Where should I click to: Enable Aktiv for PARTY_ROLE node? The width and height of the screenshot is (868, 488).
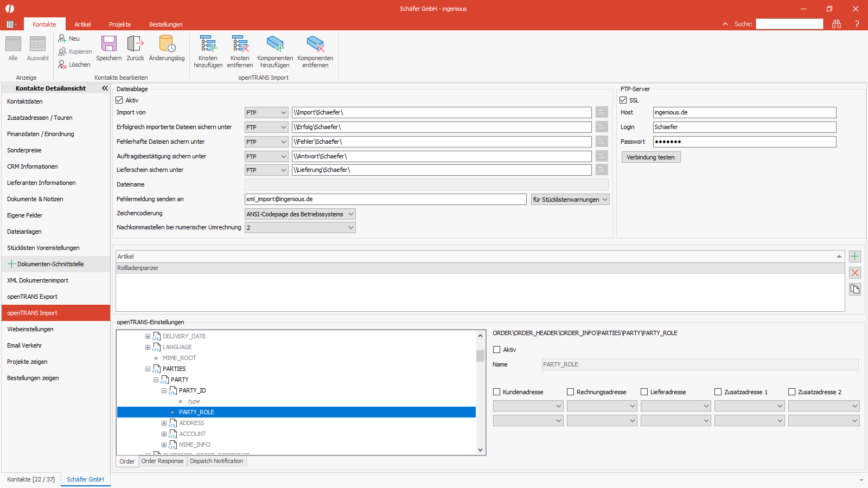pyautogui.click(x=496, y=350)
